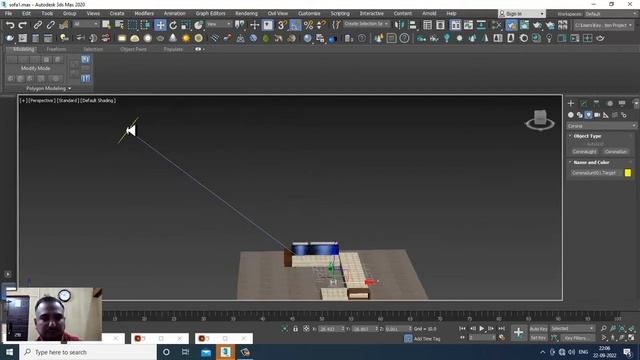The width and height of the screenshot is (640, 360).
Task: Click the CoronaSun button
Action: coord(616,152)
